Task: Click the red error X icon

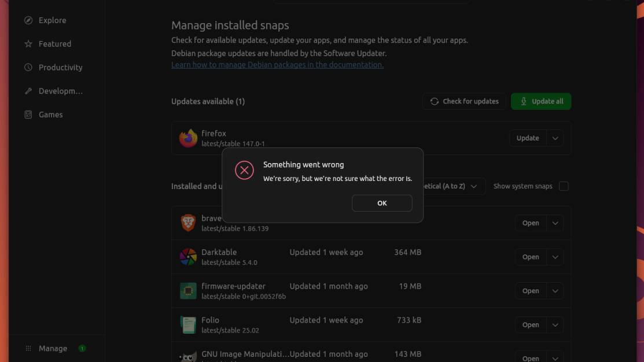Action: (244, 171)
